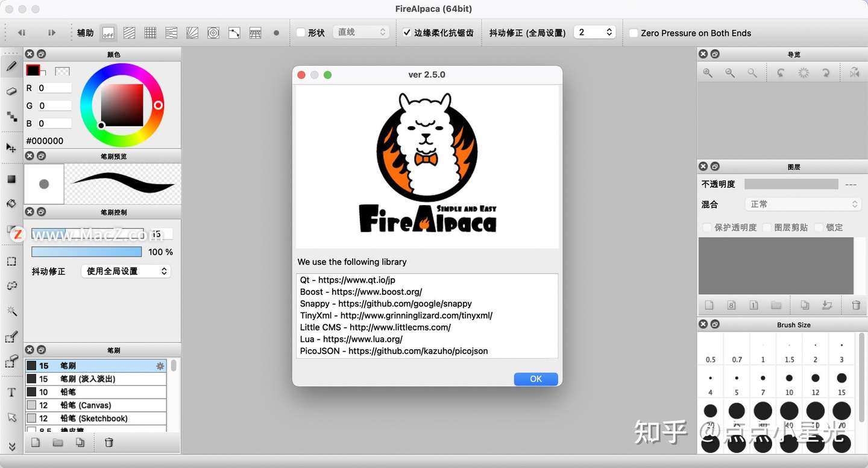Rotate the view left in Navigator
868x468 pixels.
point(781,72)
